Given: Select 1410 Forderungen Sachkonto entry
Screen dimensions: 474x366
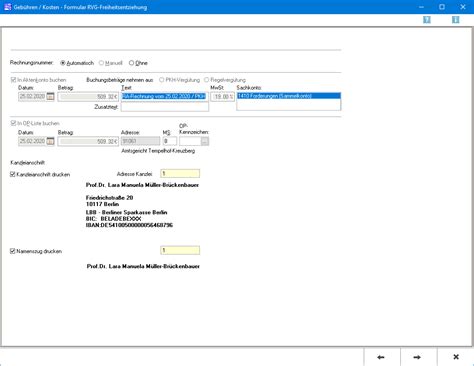Looking at the screenshot, I should pos(289,96).
